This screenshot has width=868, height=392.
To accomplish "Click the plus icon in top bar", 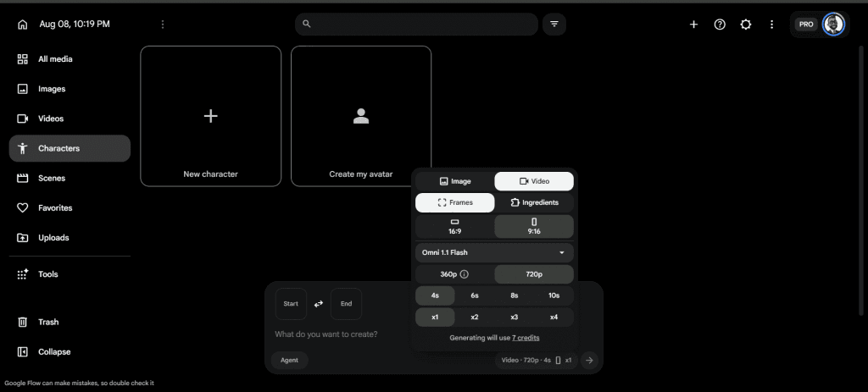I will (693, 25).
